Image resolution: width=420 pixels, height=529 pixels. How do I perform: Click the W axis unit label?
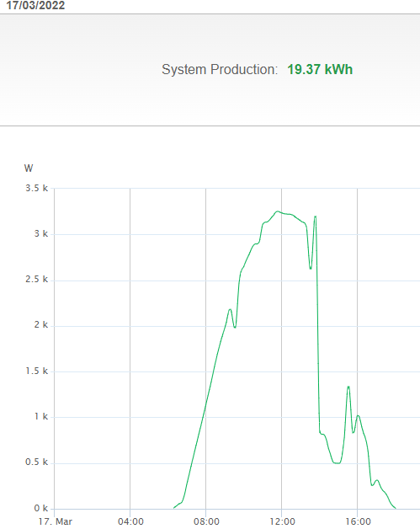click(x=29, y=168)
